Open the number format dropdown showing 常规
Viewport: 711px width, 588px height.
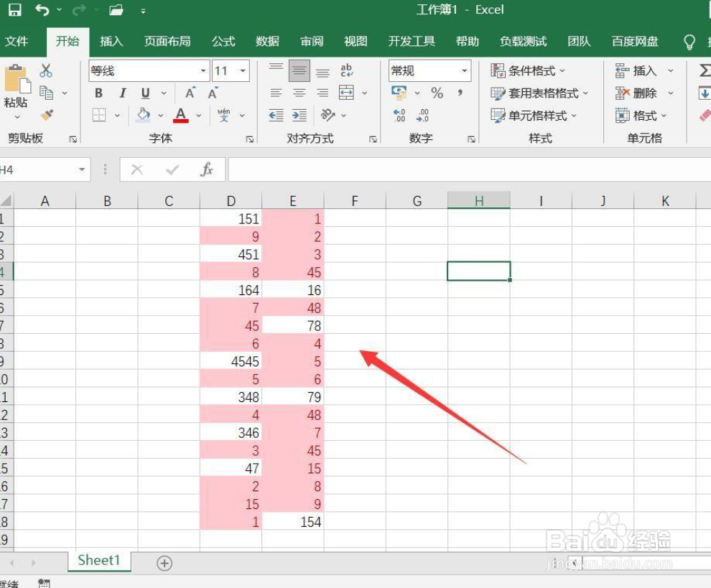[465, 71]
